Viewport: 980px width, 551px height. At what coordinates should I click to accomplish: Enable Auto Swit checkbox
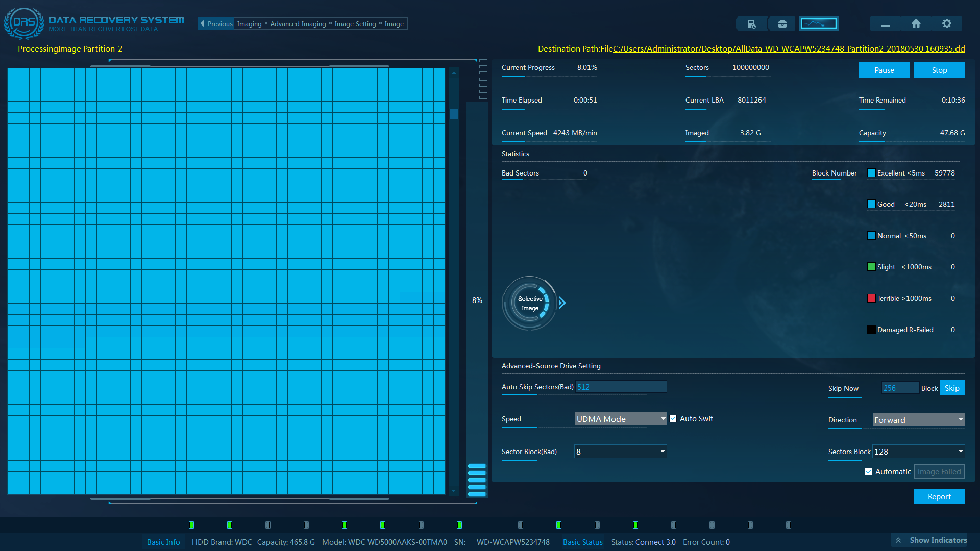[673, 418]
